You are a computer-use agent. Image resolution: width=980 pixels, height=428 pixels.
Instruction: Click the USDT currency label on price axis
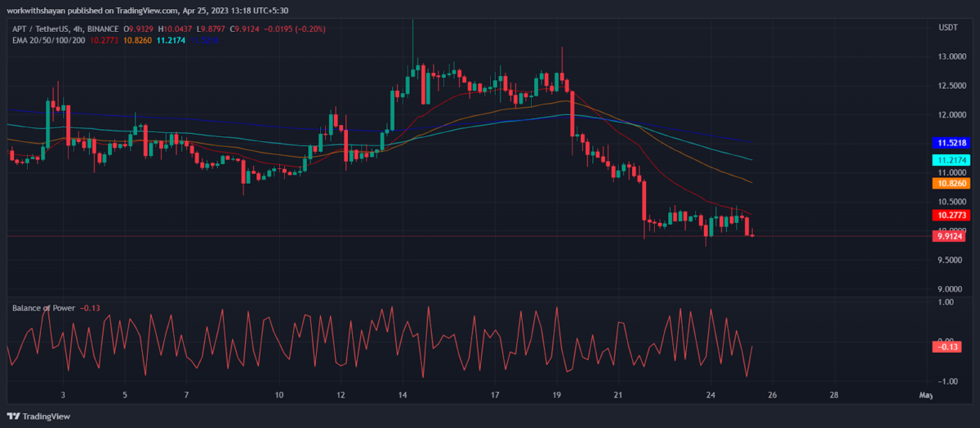point(947,27)
